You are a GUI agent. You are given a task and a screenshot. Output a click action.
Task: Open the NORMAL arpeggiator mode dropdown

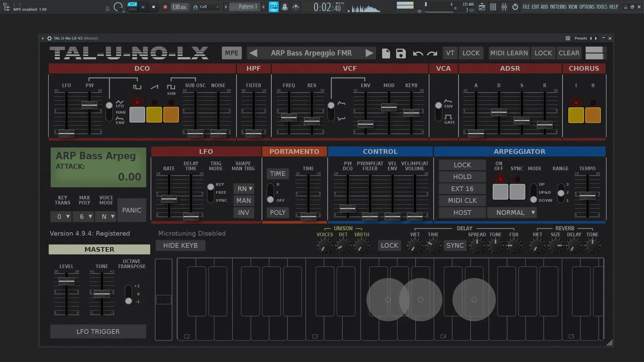click(x=512, y=213)
